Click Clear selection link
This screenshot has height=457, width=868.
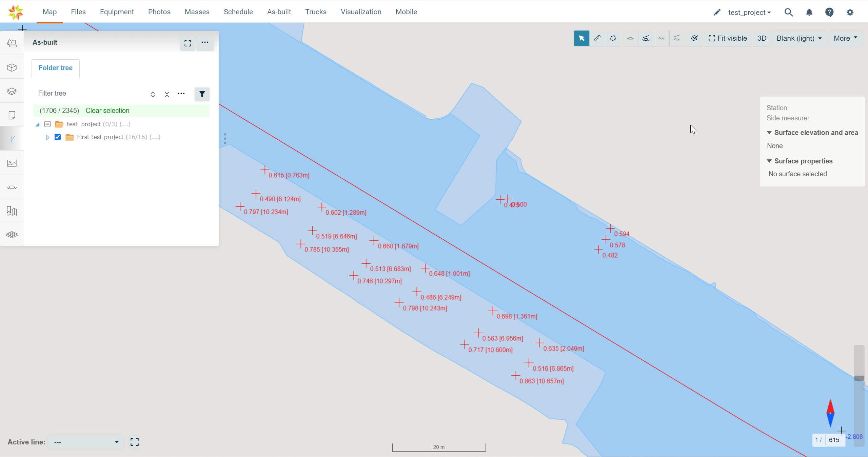[107, 111]
